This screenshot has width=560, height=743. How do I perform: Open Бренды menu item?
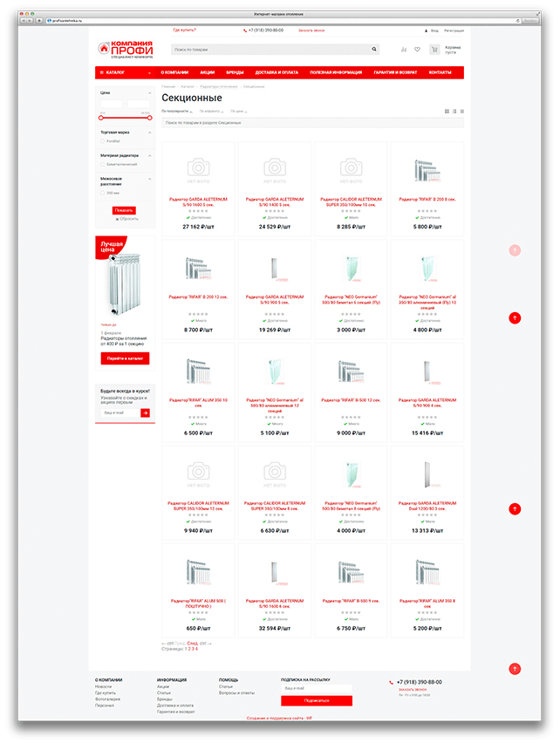pyautogui.click(x=235, y=72)
